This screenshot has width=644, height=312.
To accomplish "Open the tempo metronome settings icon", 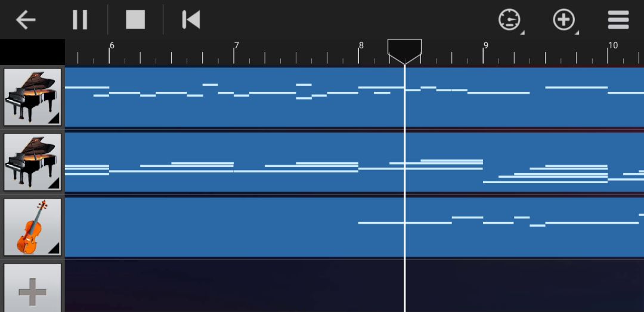I will coord(509,20).
